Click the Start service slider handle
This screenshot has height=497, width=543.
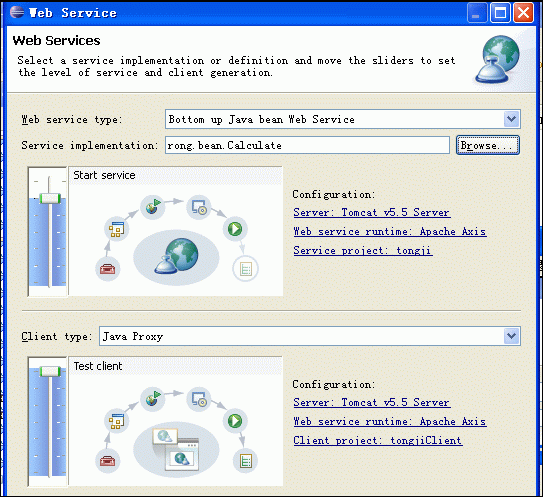coord(50,199)
